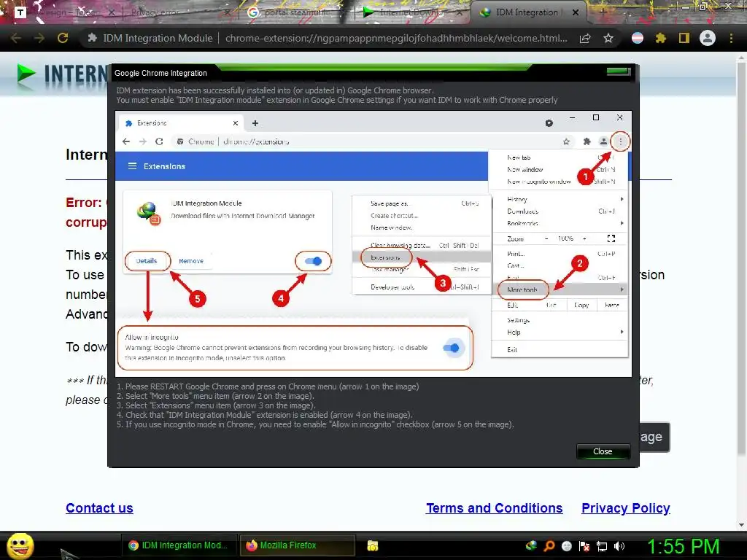Close the portal steamulti tab
Viewport: 747px width, 560px height.
click(344, 13)
